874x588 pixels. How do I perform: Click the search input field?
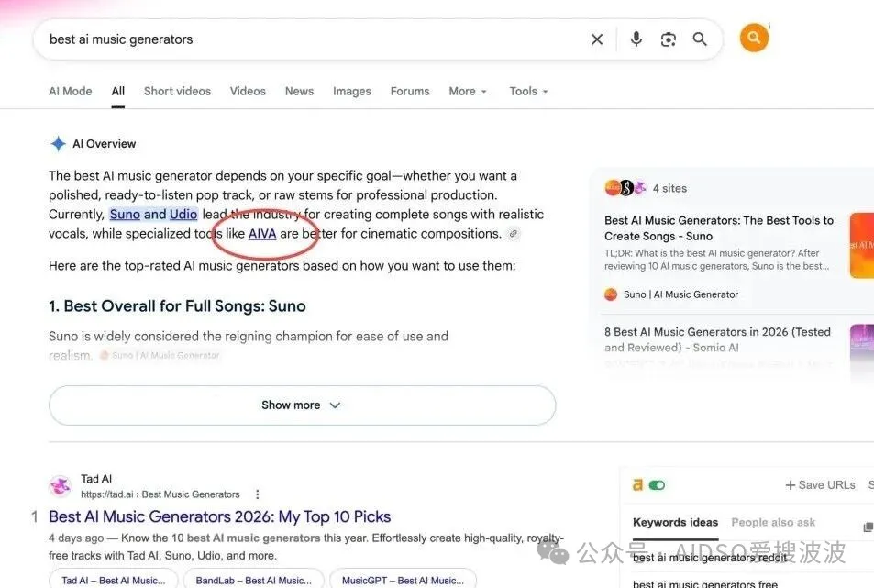[312, 39]
